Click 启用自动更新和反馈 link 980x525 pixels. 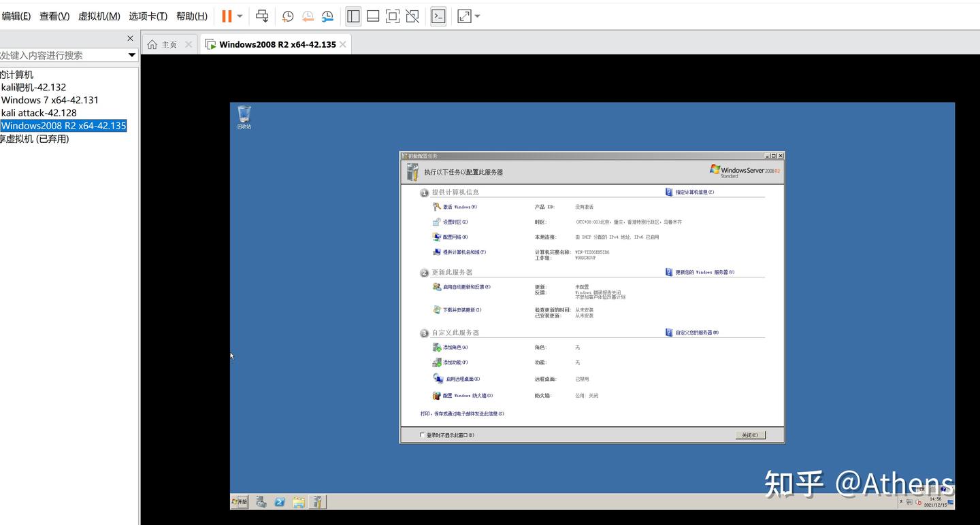click(467, 287)
